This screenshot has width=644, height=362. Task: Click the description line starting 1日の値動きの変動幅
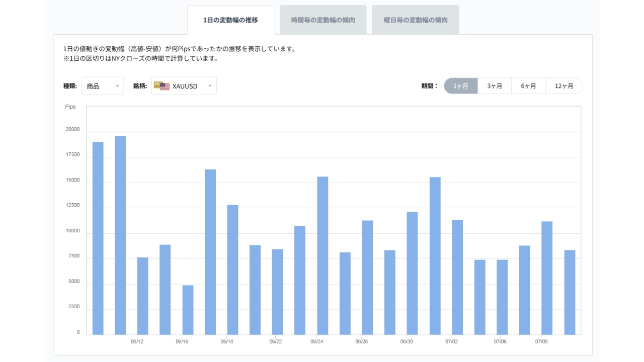click(179, 49)
